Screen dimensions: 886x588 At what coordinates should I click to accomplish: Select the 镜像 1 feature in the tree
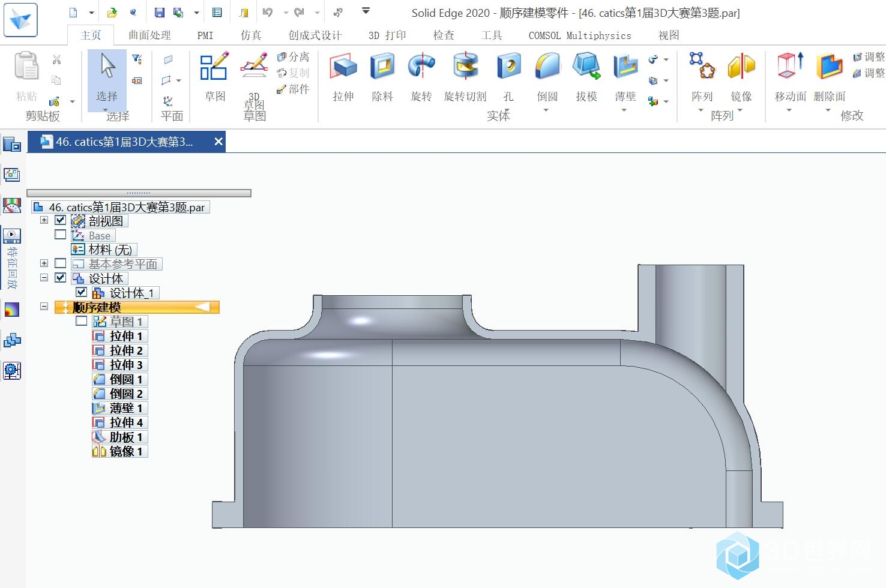pyautogui.click(x=119, y=451)
